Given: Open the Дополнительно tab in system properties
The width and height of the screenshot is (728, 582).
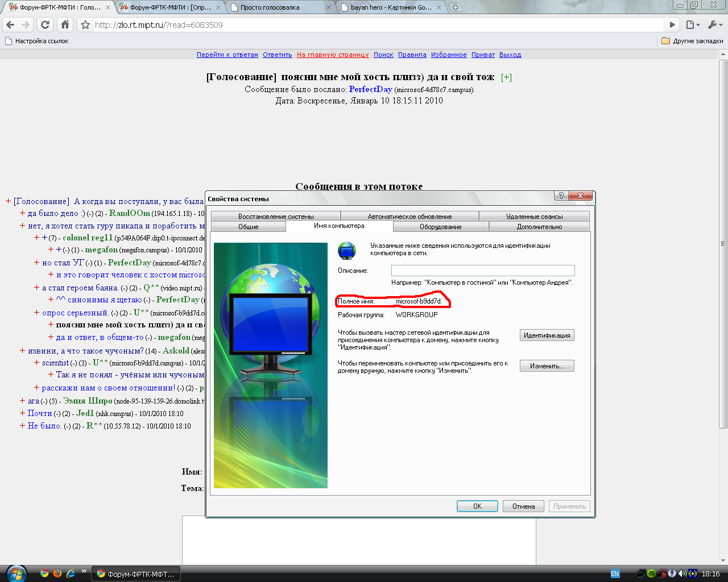Looking at the screenshot, I should click(x=539, y=227).
